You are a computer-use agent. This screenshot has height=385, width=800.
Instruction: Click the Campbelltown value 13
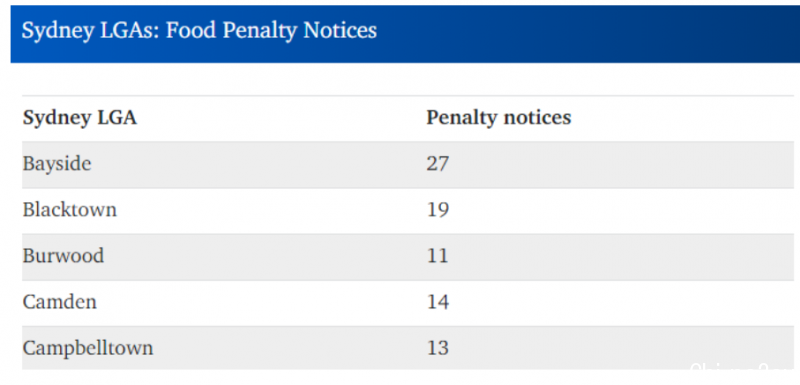pyautogui.click(x=438, y=348)
